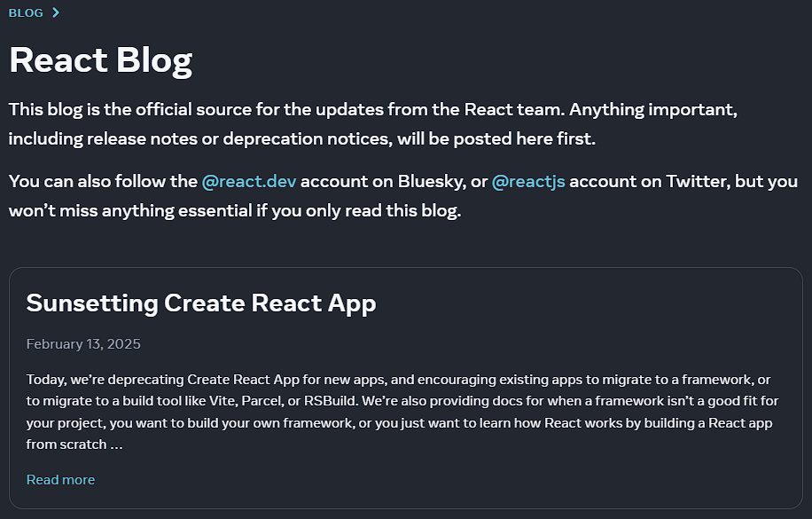812x519 pixels.
Task: Click the word 'Blog' in the main heading
Action: [x=154, y=60]
